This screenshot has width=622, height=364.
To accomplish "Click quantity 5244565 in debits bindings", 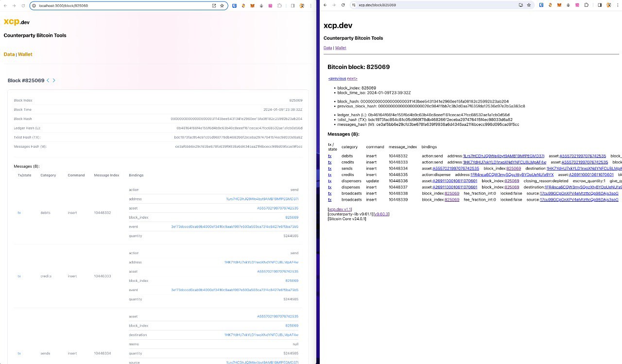I will tap(291, 236).
